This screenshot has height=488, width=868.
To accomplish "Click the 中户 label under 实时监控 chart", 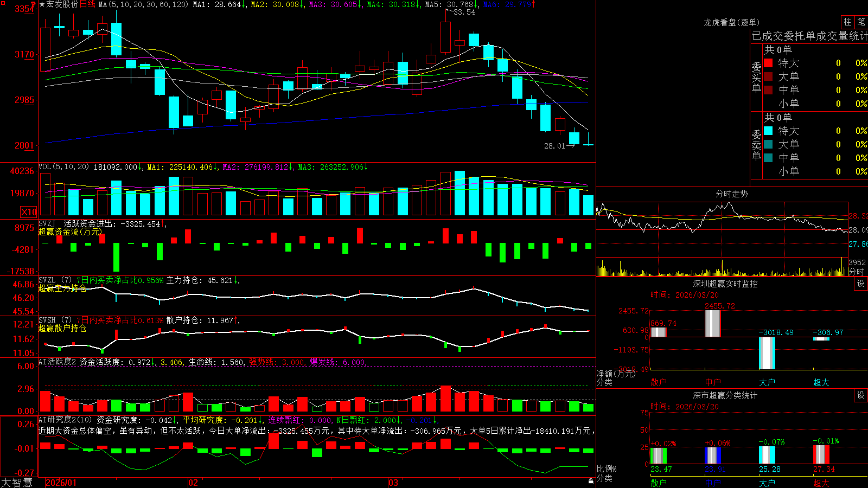I will 713,382.
